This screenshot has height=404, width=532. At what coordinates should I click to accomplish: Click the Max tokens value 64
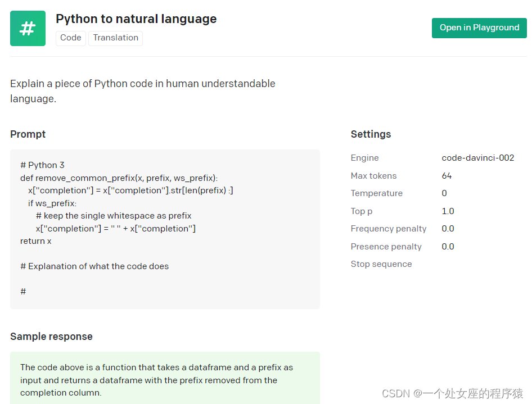click(447, 176)
